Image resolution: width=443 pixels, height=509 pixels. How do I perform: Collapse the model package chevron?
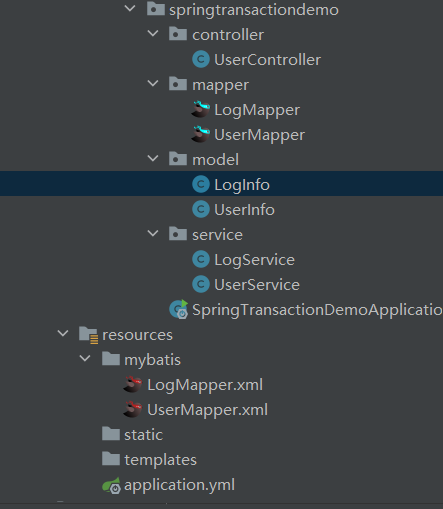point(153,159)
